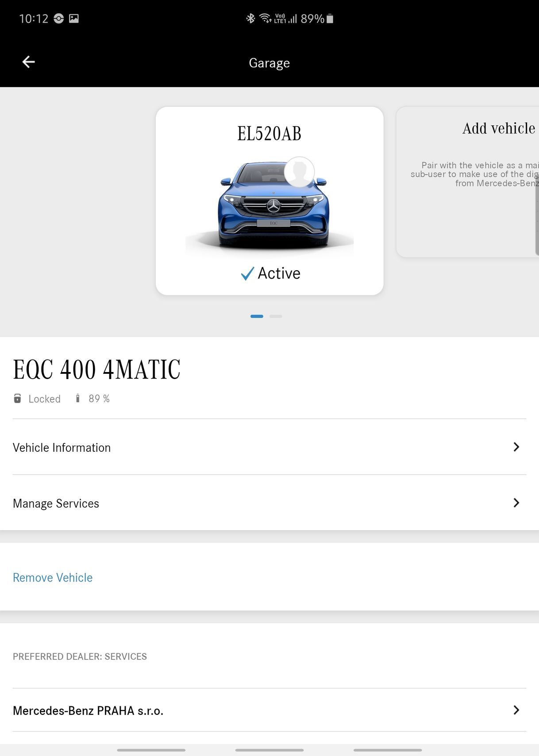Open Vehicle Information via its chevron
This screenshot has height=756, width=539.
point(516,447)
